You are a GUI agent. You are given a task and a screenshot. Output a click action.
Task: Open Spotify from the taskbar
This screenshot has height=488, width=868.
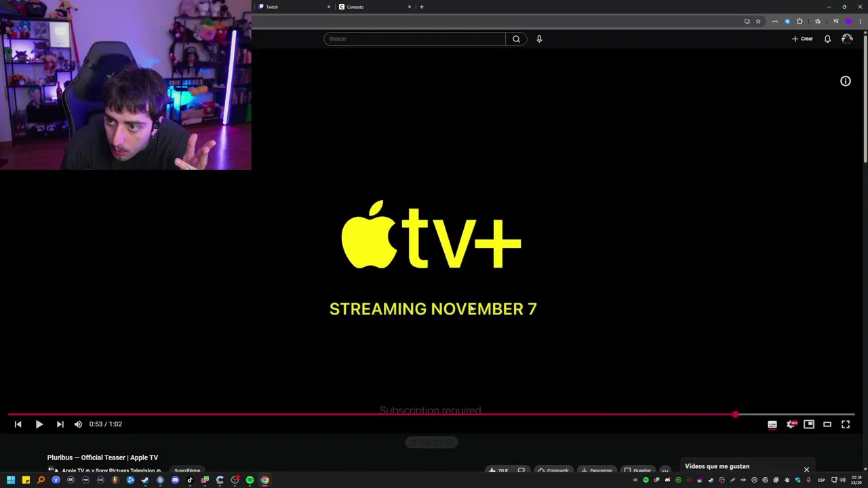(x=250, y=480)
